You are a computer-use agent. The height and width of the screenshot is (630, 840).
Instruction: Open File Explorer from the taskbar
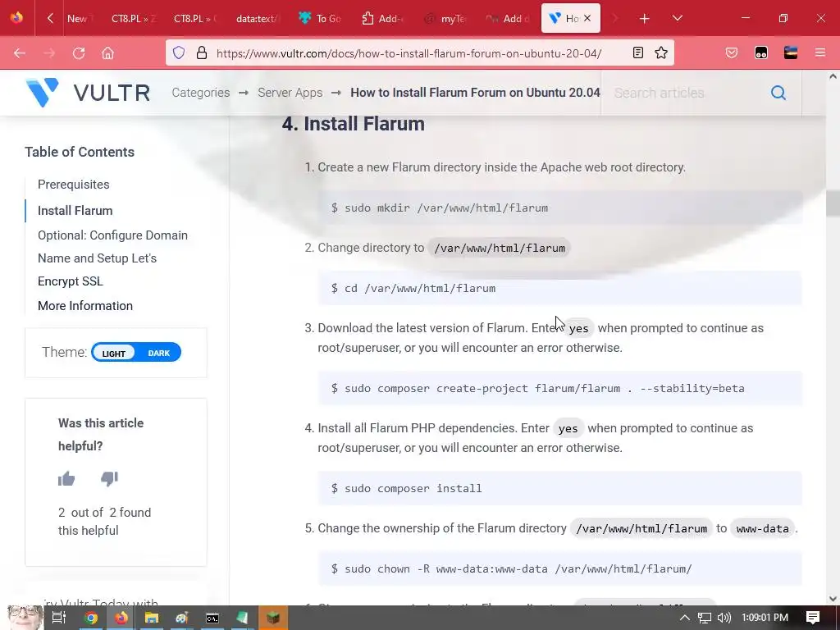pos(152,618)
